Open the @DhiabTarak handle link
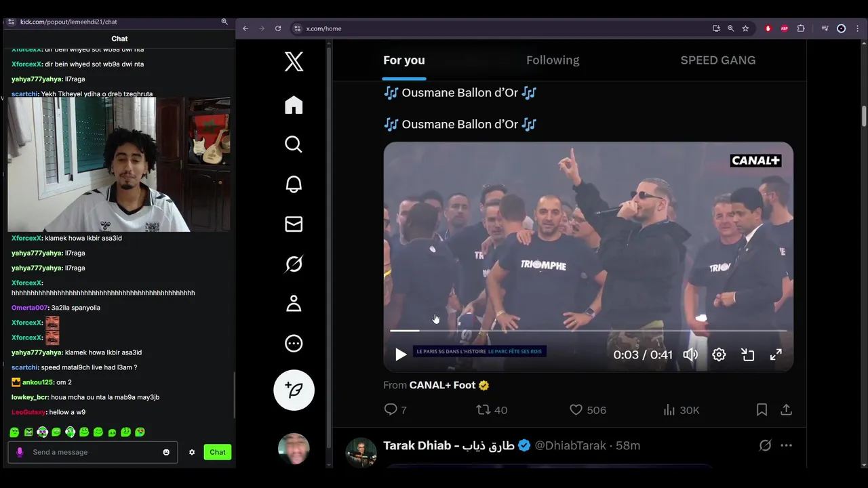The width and height of the screenshot is (868, 488). [x=570, y=445]
